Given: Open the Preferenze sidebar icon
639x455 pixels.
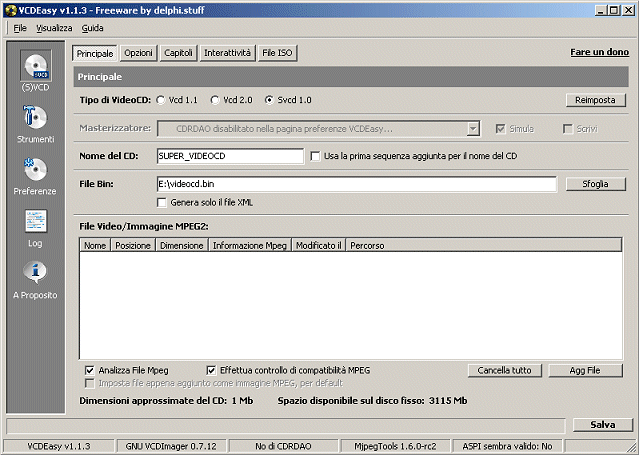Looking at the screenshot, I should (x=36, y=171).
